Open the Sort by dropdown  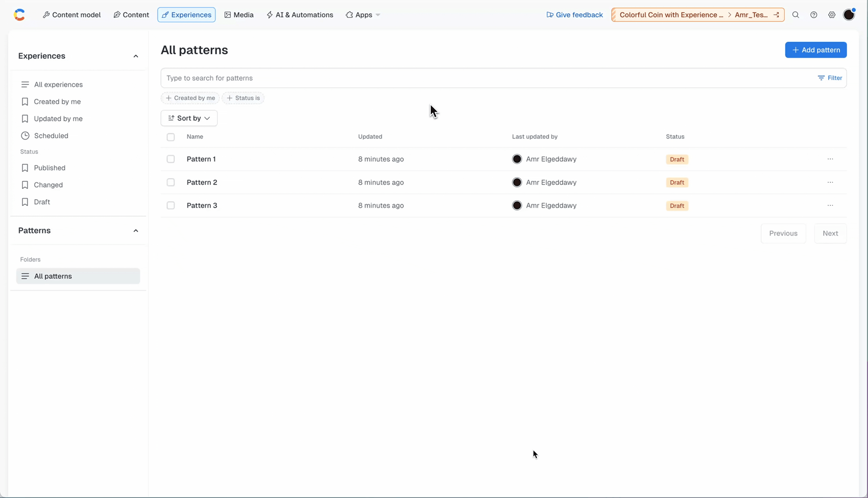[x=189, y=118]
